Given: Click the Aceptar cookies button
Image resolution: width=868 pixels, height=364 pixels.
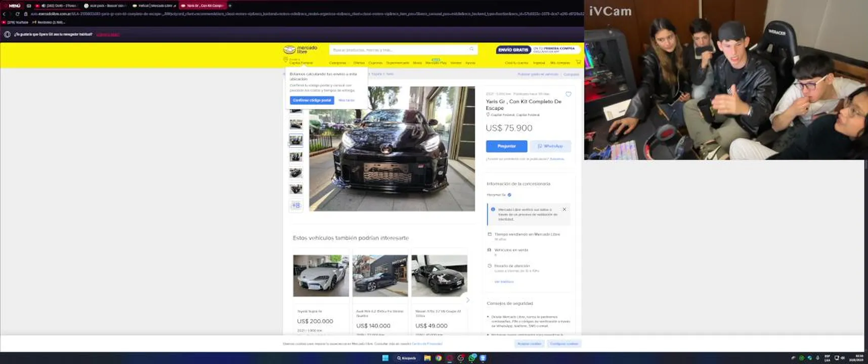Looking at the screenshot, I should 529,344.
